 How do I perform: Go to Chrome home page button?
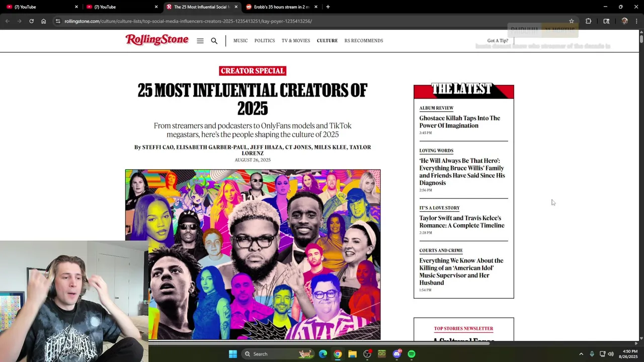(x=44, y=21)
